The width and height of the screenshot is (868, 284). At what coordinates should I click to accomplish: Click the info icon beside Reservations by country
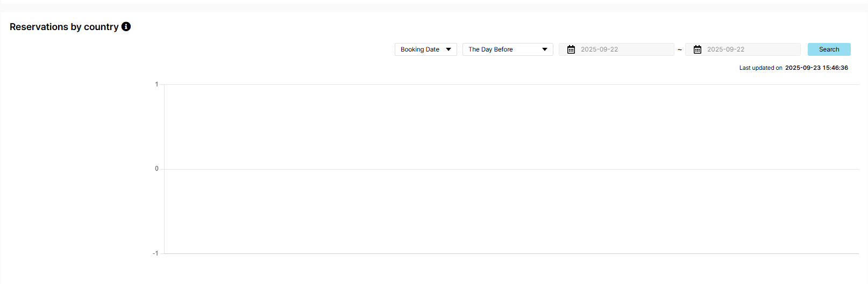pos(126,26)
